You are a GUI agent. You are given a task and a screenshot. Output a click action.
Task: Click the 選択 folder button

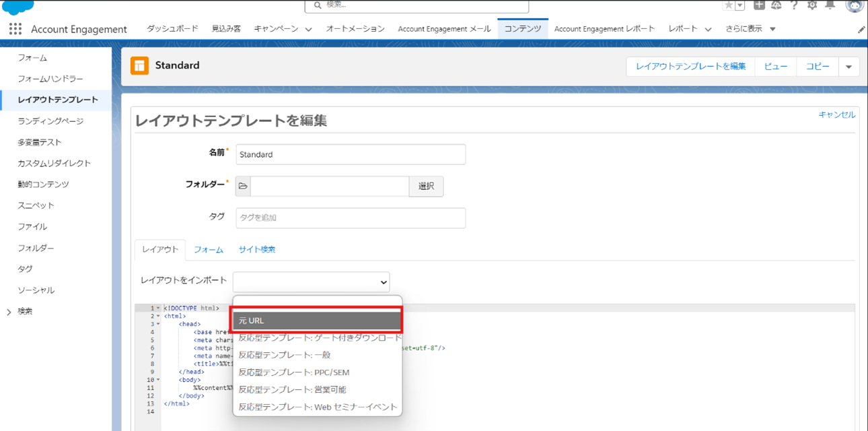tap(426, 187)
